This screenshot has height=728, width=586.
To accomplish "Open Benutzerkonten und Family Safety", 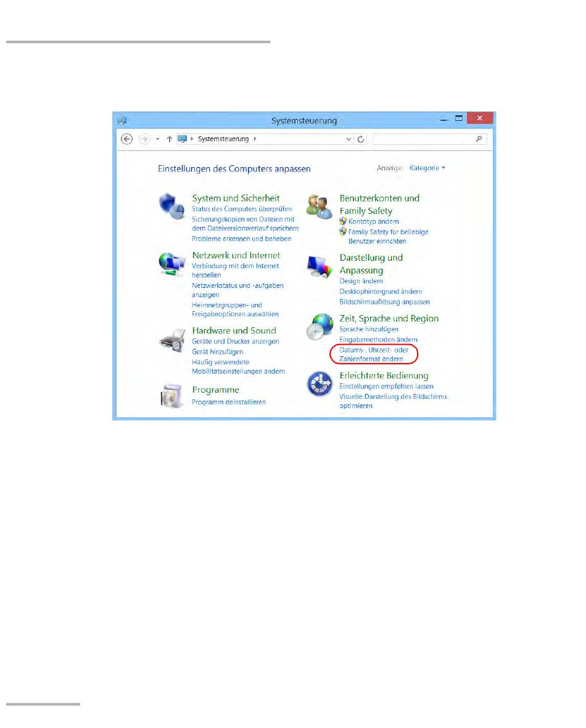I will point(379,204).
